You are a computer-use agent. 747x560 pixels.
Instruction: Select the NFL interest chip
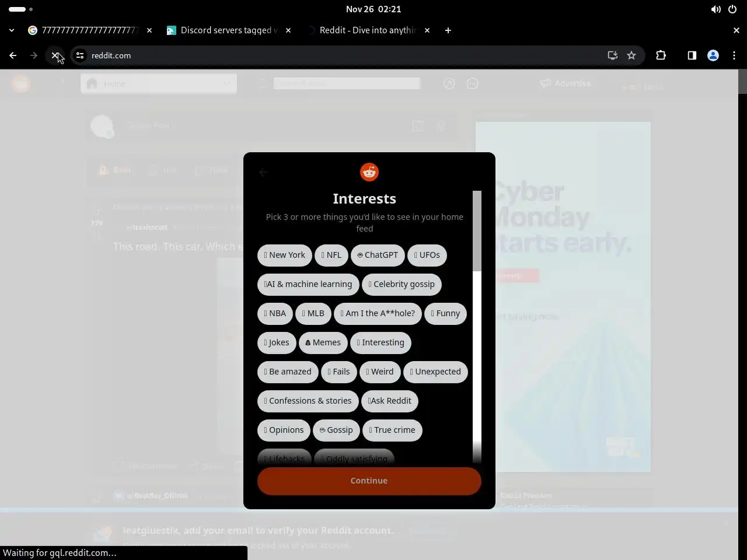[331, 255]
